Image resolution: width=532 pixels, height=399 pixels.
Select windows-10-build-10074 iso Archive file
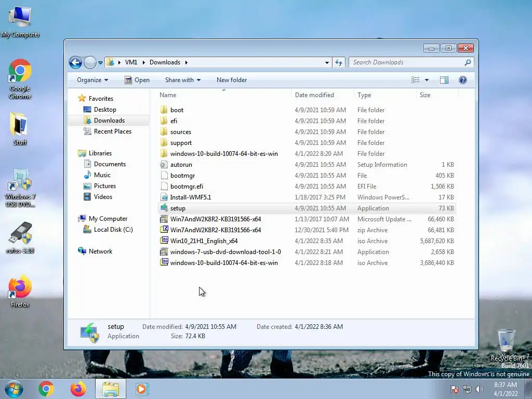(307, 262)
